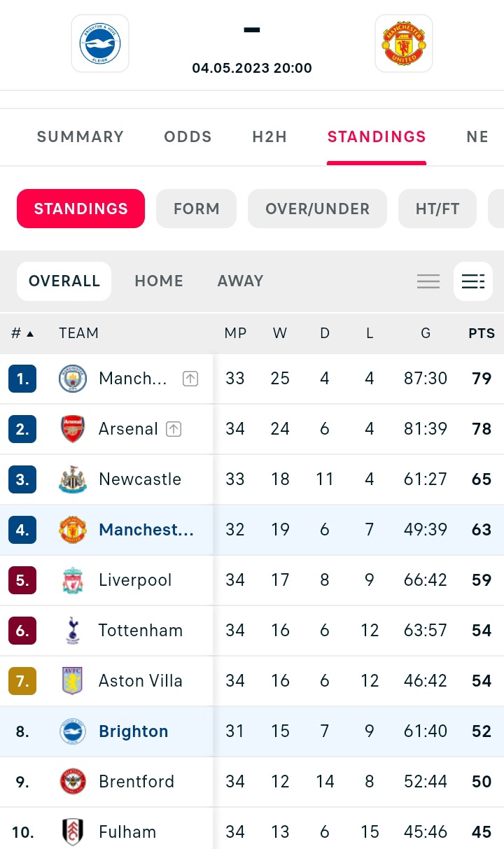Click the promotion arrow icon beside Arsenal
The image size is (504, 849).
pos(174,429)
